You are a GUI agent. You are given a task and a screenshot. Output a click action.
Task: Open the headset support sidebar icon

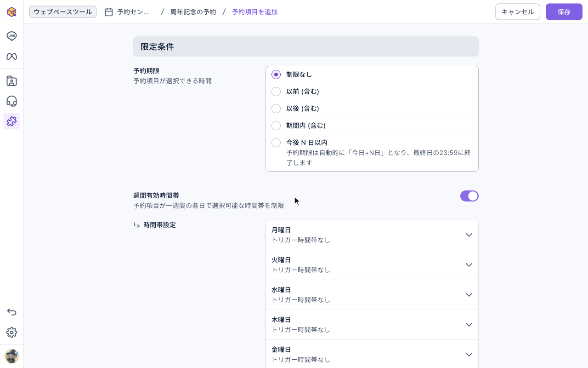click(11, 101)
